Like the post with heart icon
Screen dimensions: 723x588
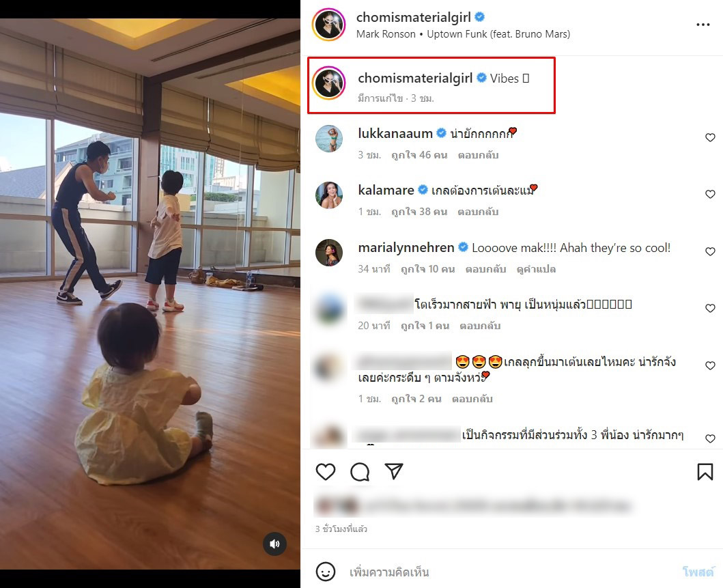tap(326, 472)
